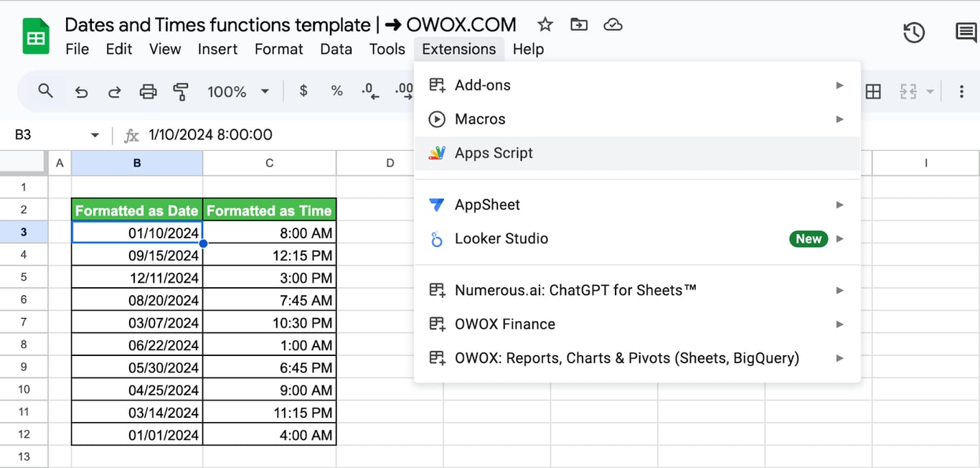Click the Numerous.ai add-on icon
This screenshot has width=980, height=468.
coord(437,290)
